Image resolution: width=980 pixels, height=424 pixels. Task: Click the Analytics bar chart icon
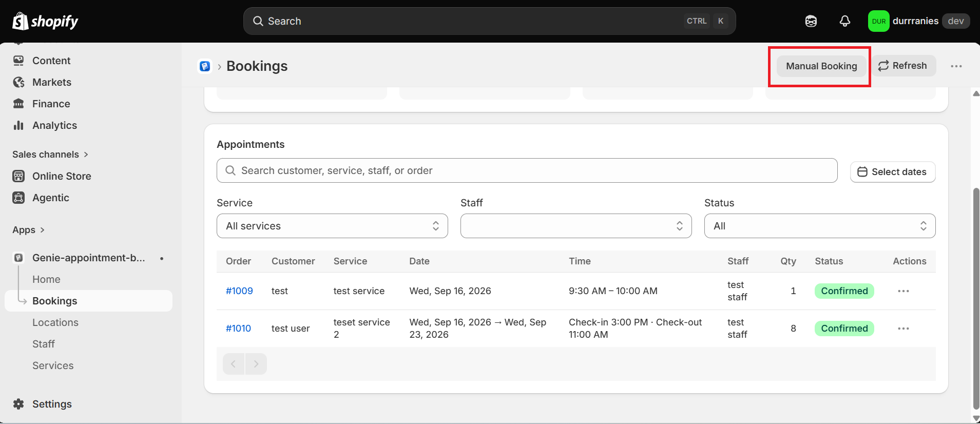point(18,125)
